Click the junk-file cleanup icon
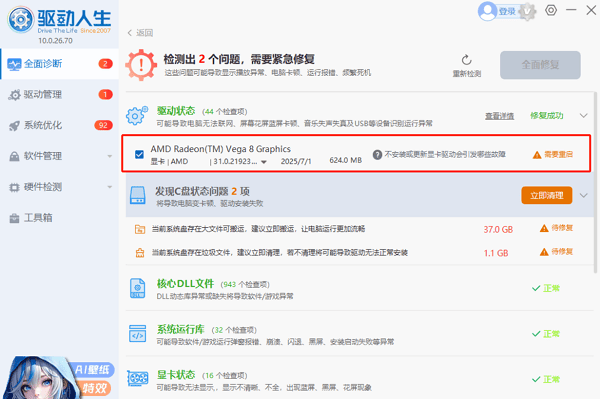 tap(140, 253)
